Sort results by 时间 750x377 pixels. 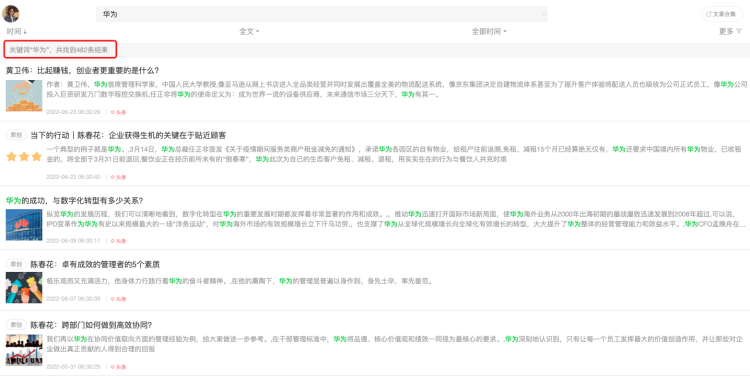[17, 32]
